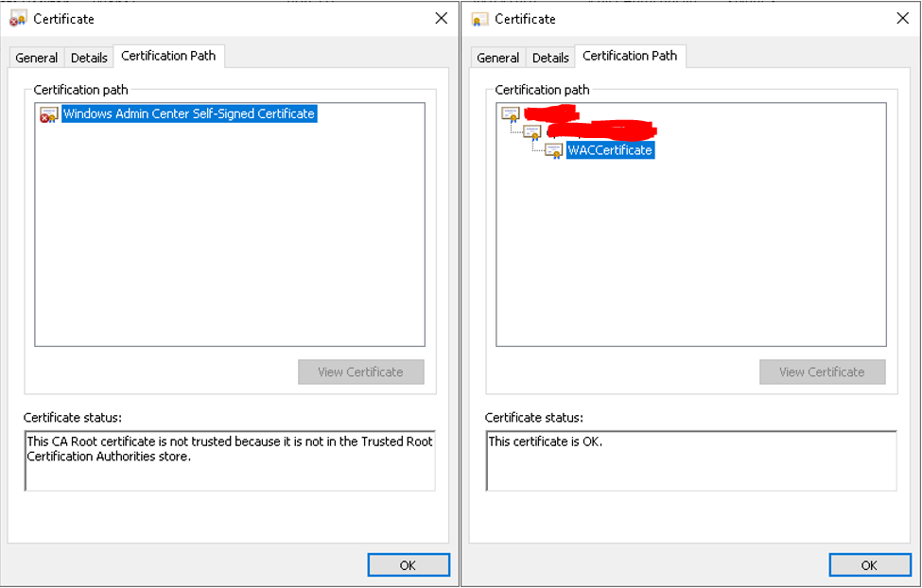Close the left Certificate dialog window
The width and height of the screenshot is (922, 588).
click(441, 19)
